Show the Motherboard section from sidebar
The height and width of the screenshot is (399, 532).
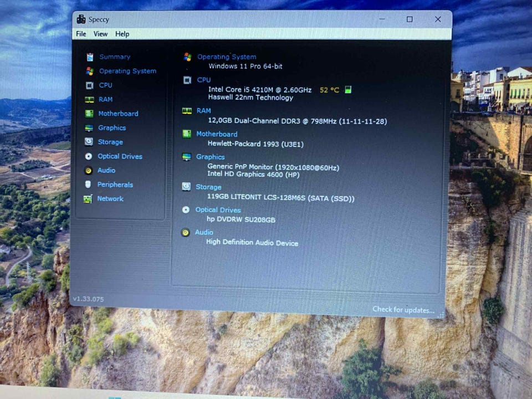coord(119,114)
